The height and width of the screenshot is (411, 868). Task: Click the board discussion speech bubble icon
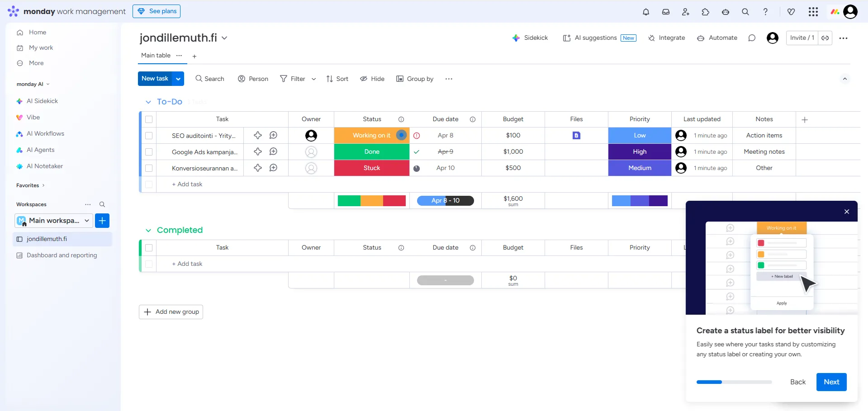(752, 38)
